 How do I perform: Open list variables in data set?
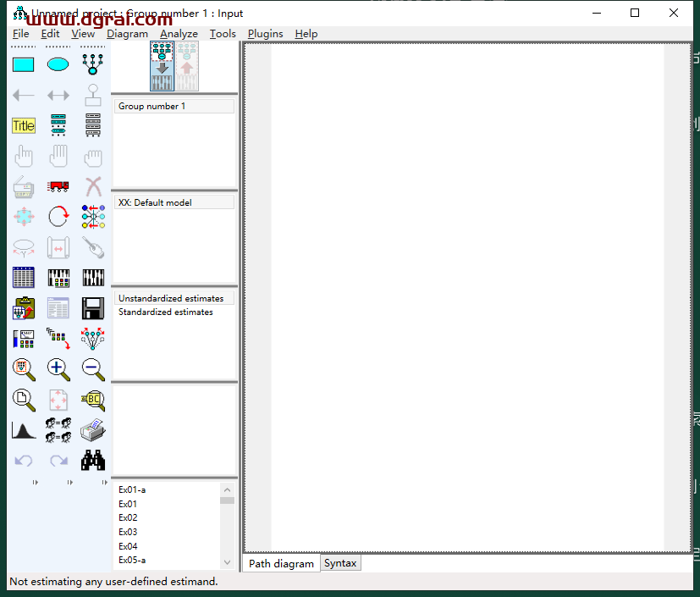tap(93, 125)
